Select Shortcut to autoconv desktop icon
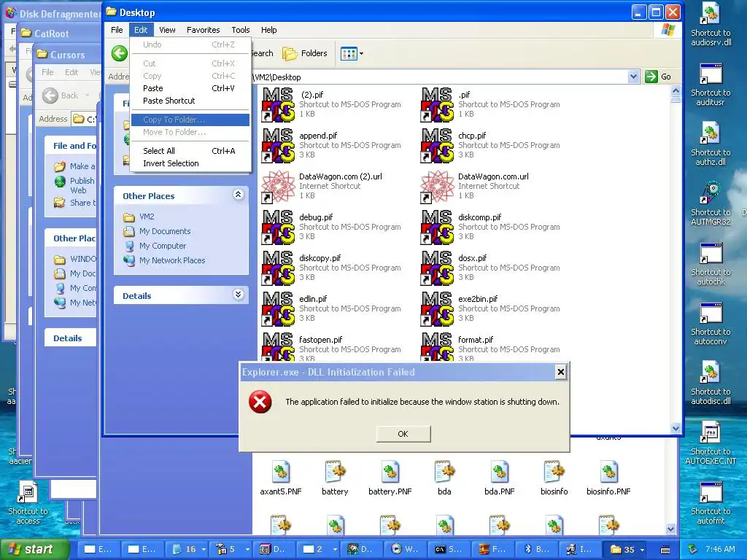747x560 pixels. click(x=711, y=323)
